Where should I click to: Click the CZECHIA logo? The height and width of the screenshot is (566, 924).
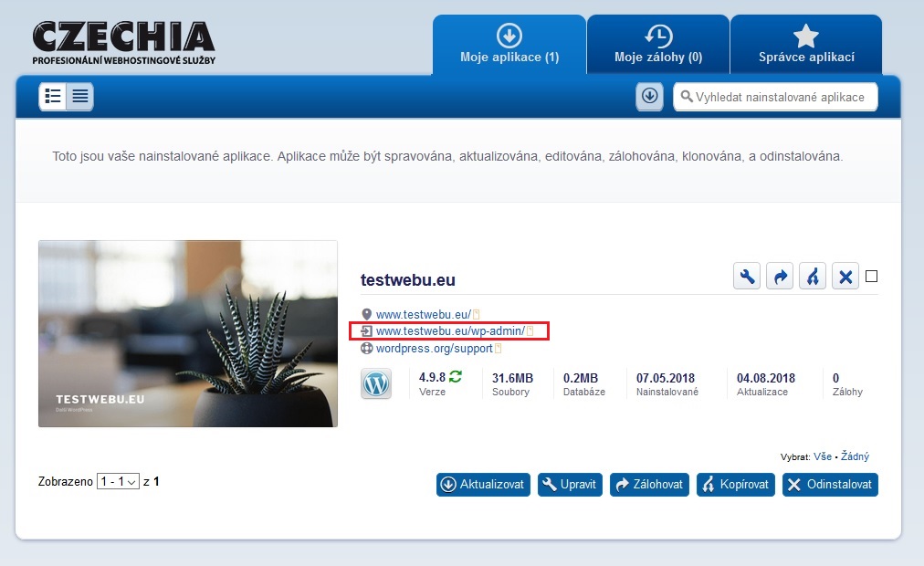click(x=124, y=43)
